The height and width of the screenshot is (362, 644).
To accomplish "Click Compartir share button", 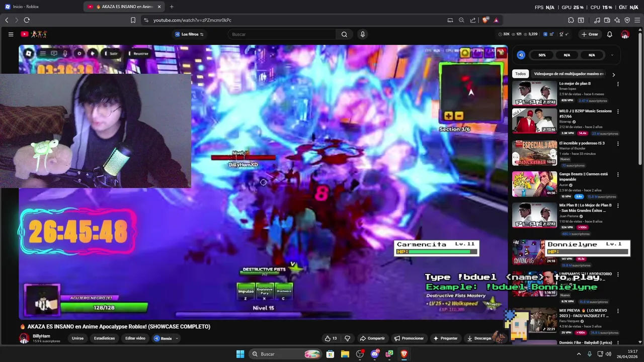I will pyautogui.click(x=372, y=338).
